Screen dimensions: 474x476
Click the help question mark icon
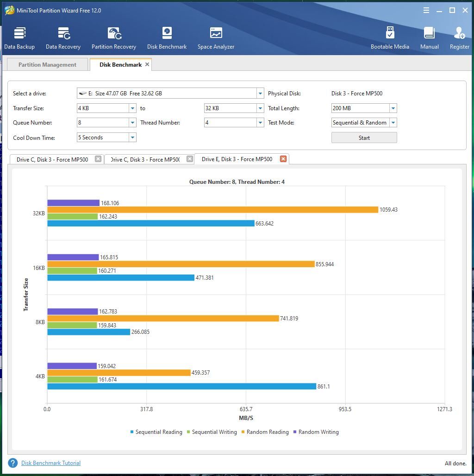point(13,463)
